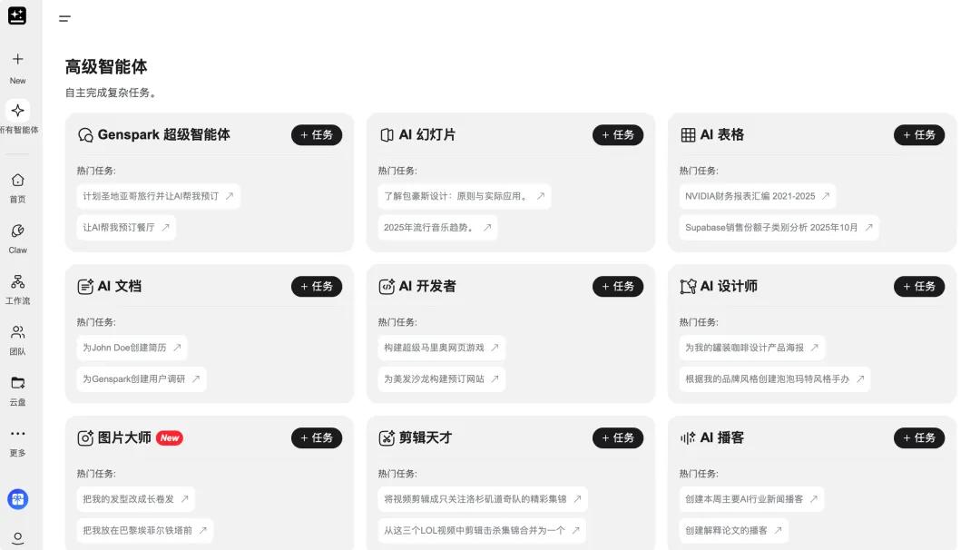Open 创建本周主要AI行业新闻播客 task
The height and width of the screenshot is (550, 980).
751,499
